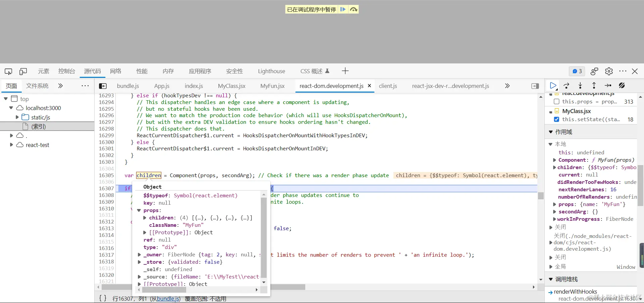Screen dimensions: 644x303
Task: Click the step over function icon
Action: pos(567,86)
